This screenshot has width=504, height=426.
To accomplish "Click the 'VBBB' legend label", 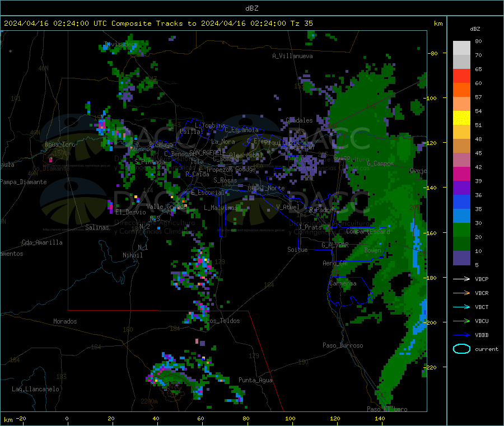I will 482,335.
